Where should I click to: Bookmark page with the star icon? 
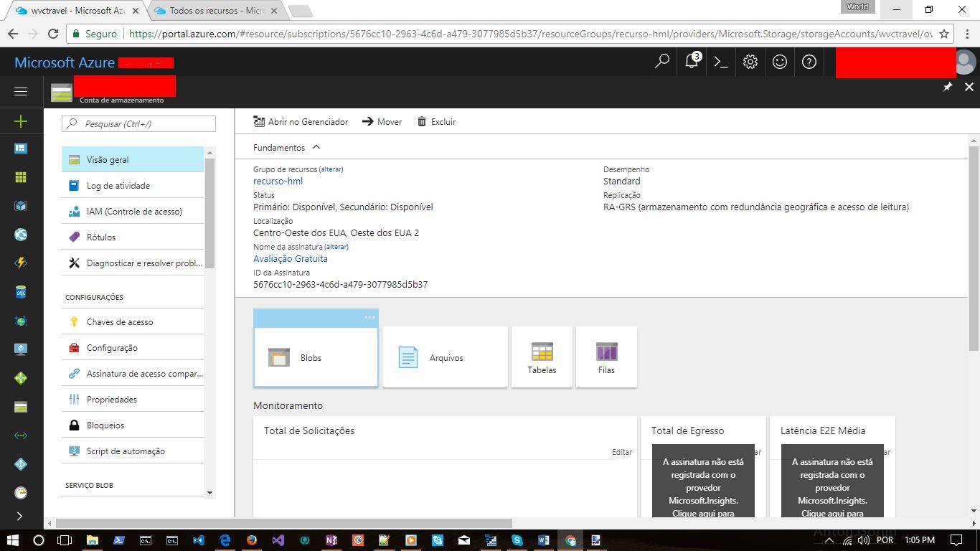[x=944, y=34]
